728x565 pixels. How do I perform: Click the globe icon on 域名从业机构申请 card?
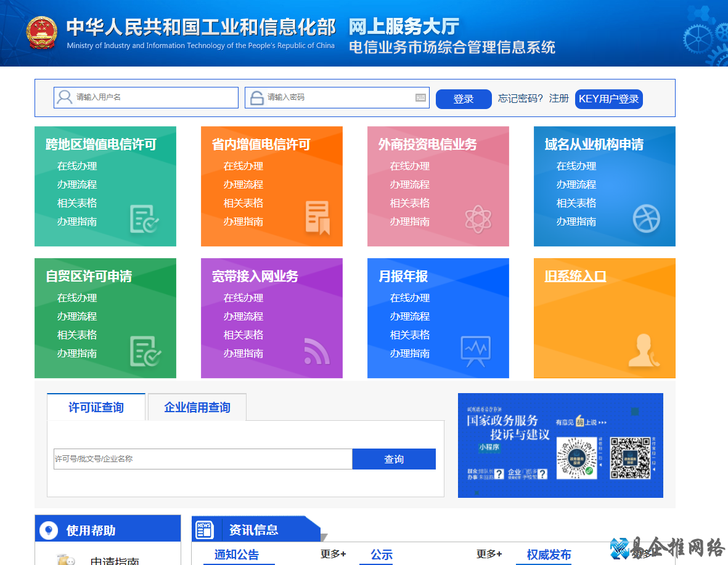(x=645, y=219)
